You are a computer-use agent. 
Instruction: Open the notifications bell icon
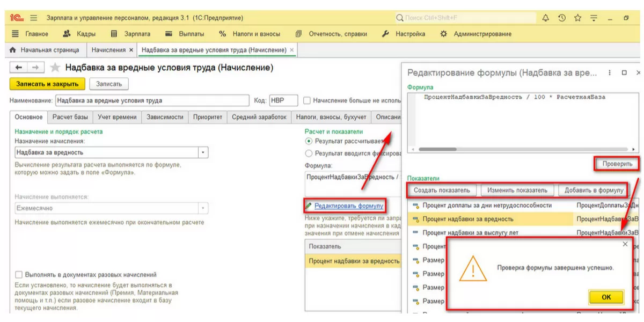pyautogui.click(x=546, y=18)
